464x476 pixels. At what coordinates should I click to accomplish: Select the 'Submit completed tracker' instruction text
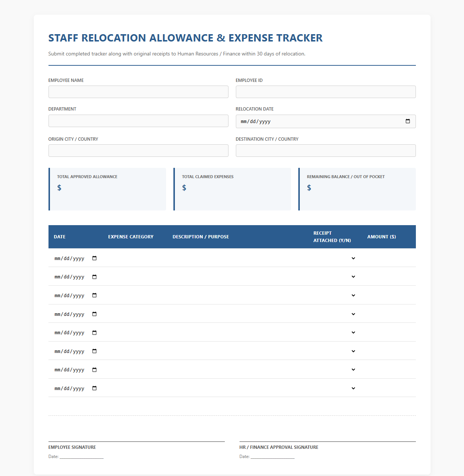click(x=177, y=54)
